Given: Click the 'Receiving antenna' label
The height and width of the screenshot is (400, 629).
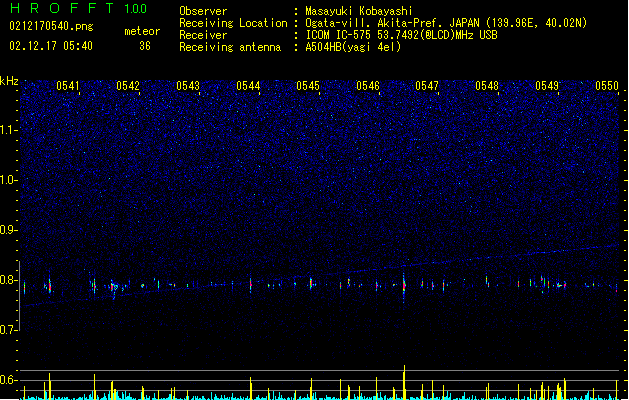Looking at the screenshot, I should tap(230, 47).
